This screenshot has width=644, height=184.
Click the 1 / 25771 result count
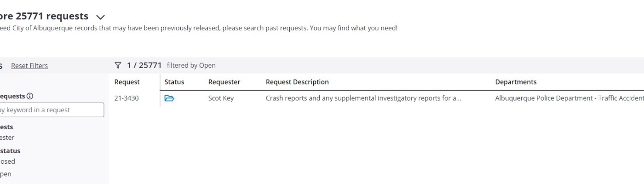(x=144, y=65)
